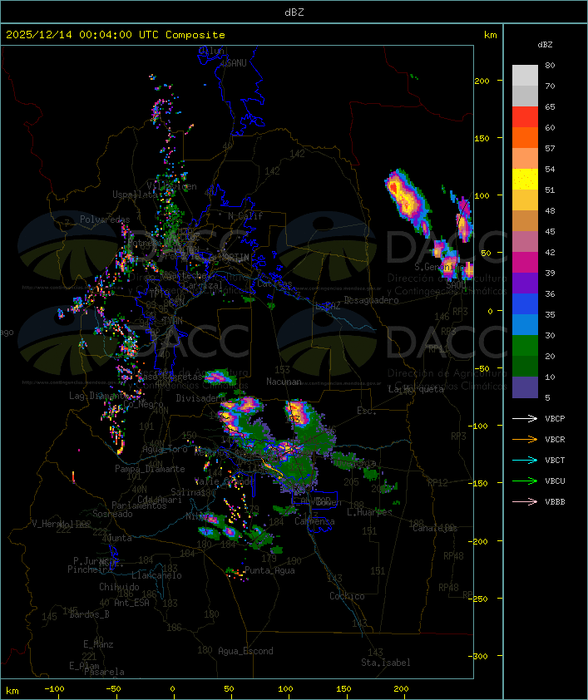Click the VBCU legend label

click(x=555, y=481)
